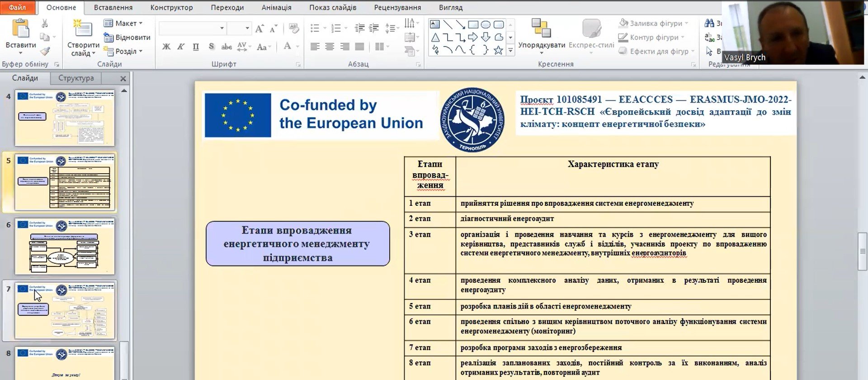
Task: Click Відновити reset button
Action: pyautogui.click(x=127, y=37)
